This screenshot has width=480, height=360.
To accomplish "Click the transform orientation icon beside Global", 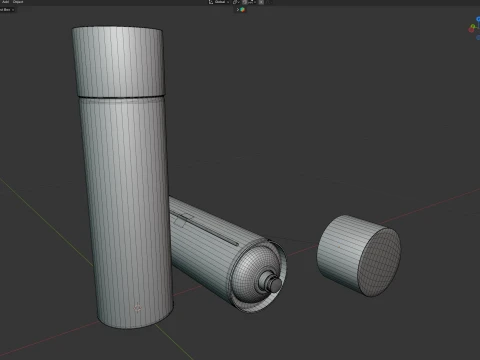I will [211, 2].
